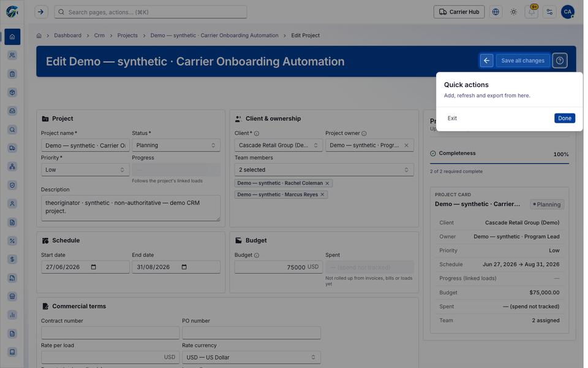Click the Contract number input field

tap(110, 332)
